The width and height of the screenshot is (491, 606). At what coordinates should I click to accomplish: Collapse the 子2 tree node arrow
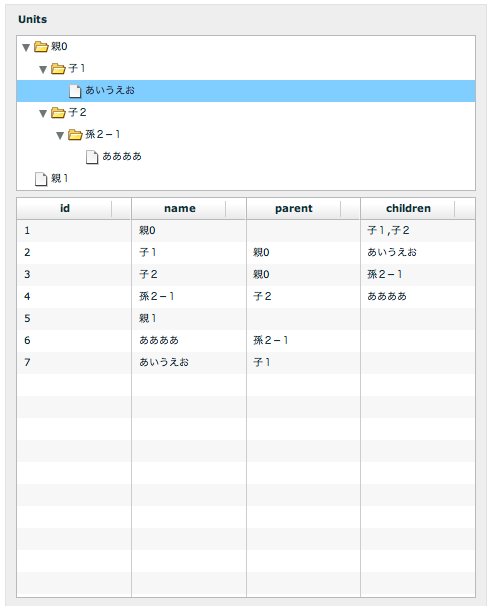pyautogui.click(x=43, y=114)
